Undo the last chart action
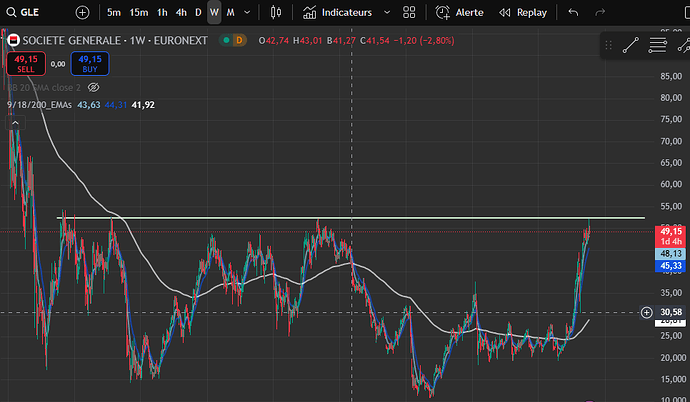690x402 pixels. [x=573, y=12]
